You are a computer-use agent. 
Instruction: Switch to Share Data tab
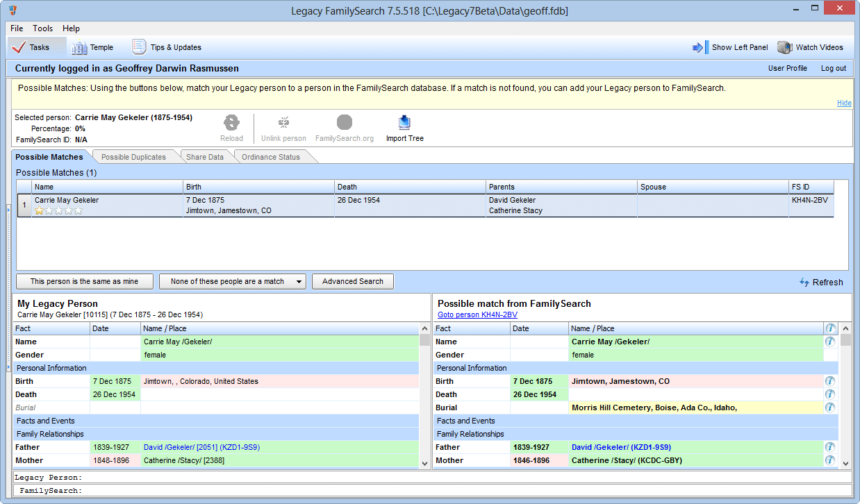pyautogui.click(x=205, y=157)
